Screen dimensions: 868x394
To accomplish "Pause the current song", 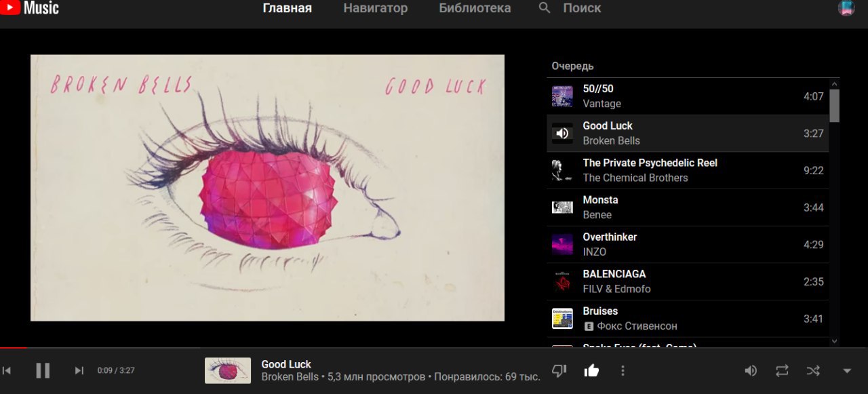I will (43, 370).
